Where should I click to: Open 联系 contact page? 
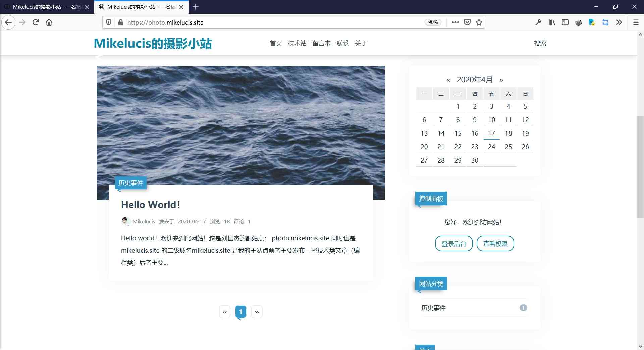coord(342,43)
